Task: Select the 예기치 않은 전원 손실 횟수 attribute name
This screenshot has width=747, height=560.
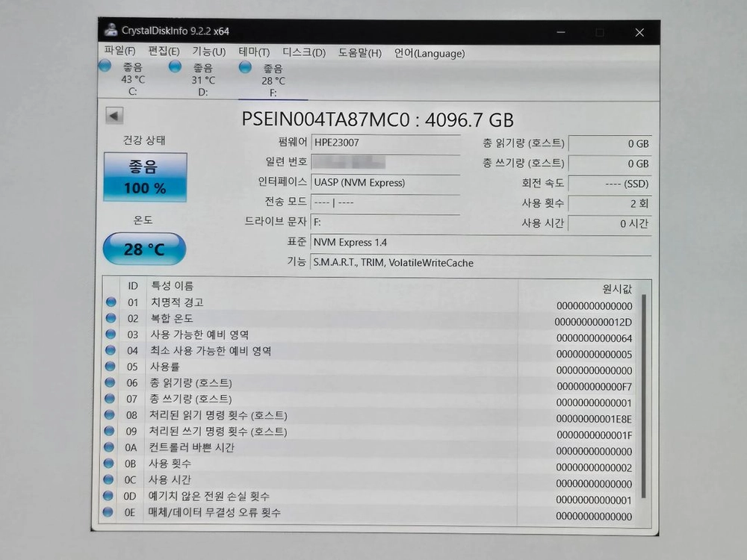Action: (208, 497)
